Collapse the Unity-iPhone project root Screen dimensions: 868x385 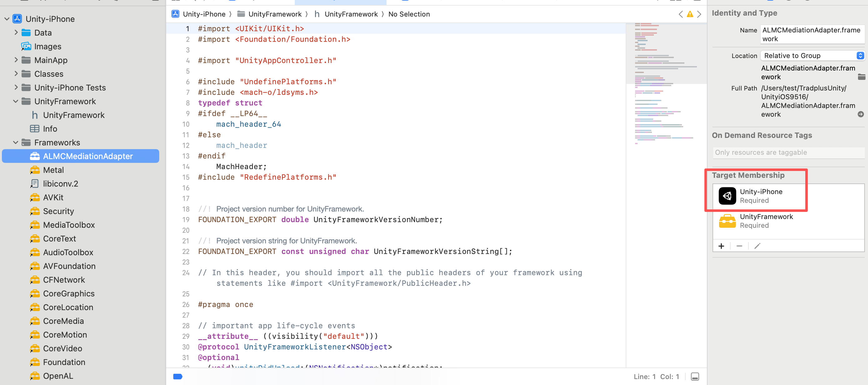click(7, 19)
